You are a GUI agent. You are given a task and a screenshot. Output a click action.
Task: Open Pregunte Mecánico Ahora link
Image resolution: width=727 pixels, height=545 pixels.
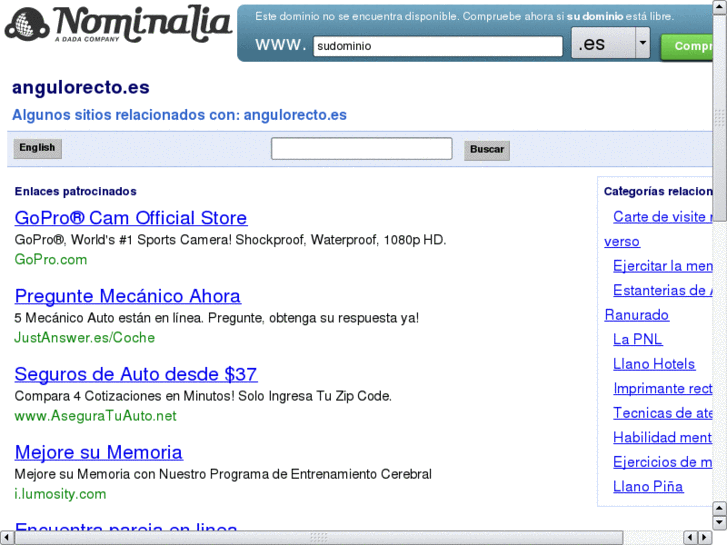[x=128, y=296]
